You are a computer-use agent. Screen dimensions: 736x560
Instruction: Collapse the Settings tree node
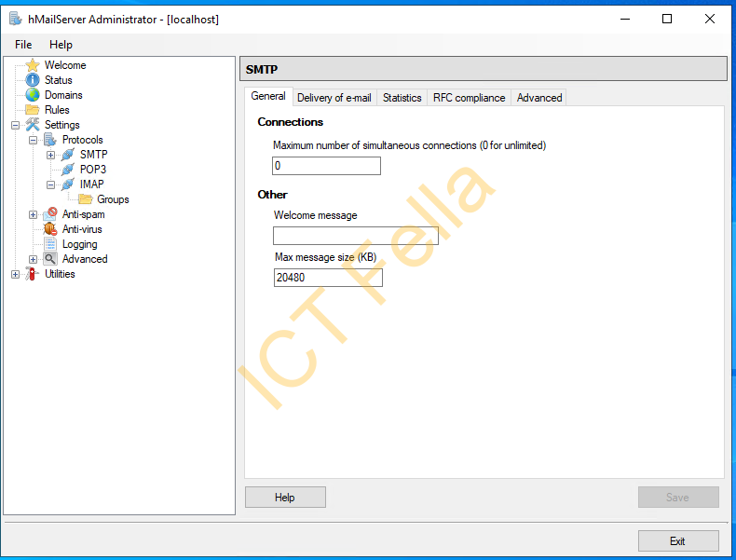[15, 126]
